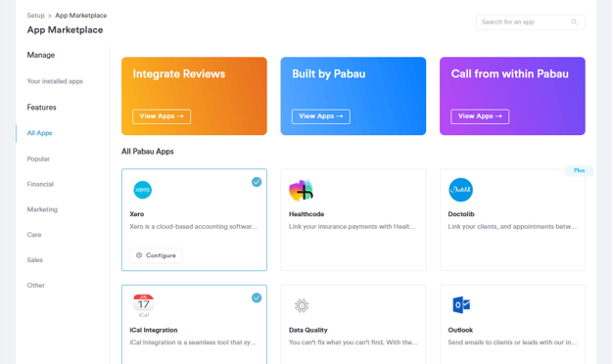613x364 pixels.
Task: Click the gear icon on Configure button
Action: tap(139, 255)
